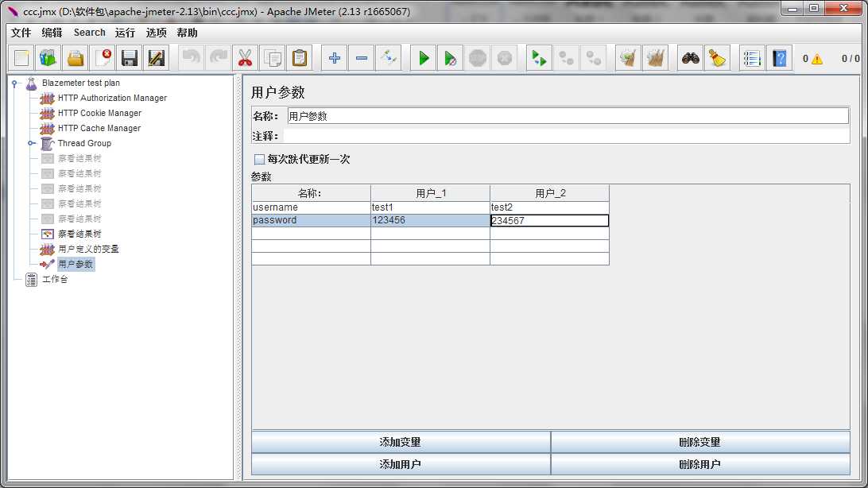
Task: Open the Search menu
Action: (x=89, y=33)
